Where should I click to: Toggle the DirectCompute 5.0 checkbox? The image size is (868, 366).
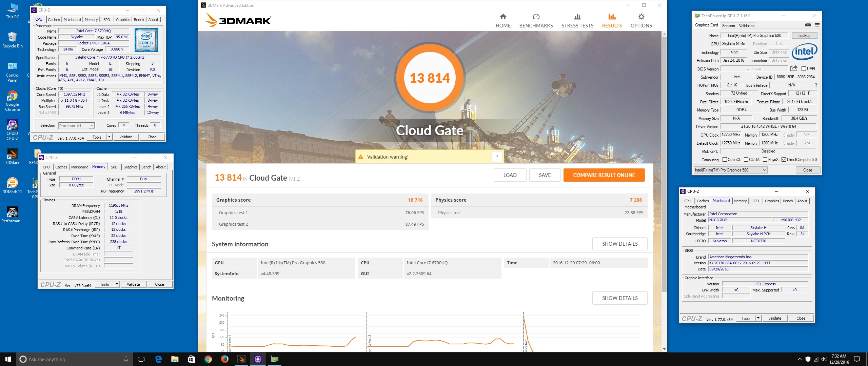coord(784,160)
